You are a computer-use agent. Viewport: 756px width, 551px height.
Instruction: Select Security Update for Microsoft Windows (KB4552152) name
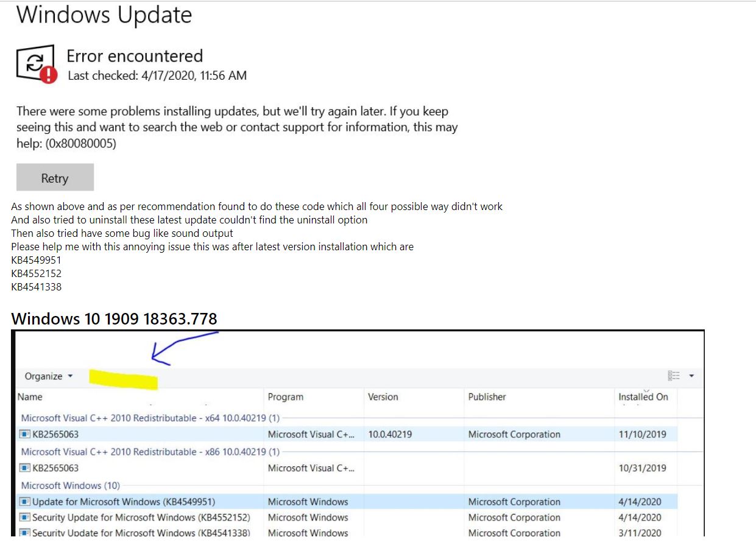point(141,518)
